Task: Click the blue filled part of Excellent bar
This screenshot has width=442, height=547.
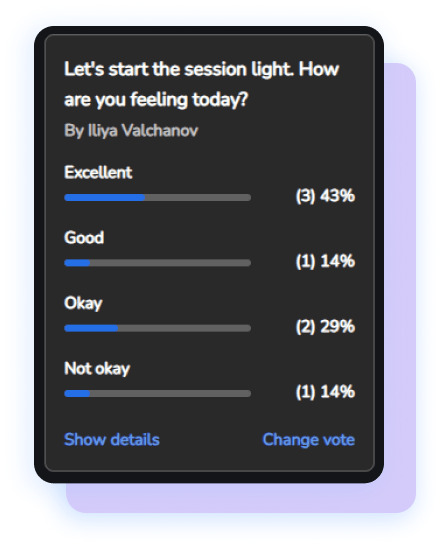Action: [x=105, y=197]
